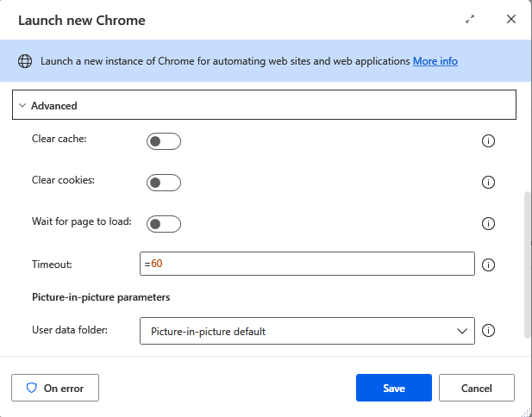Click the Clear cookies label
The width and height of the screenshot is (532, 417).
(63, 180)
